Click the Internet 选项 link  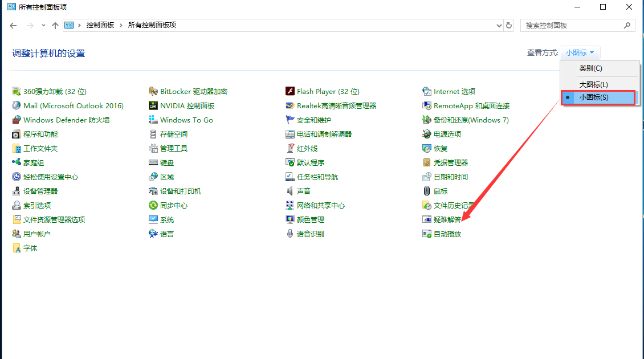[454, 92]
